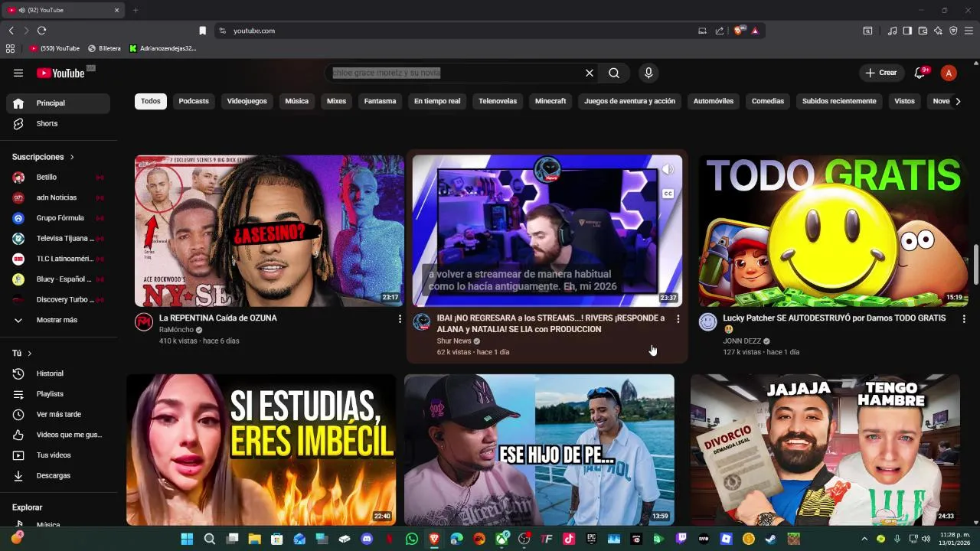Open Videos que me gustan
Screen dimensions: 980x551
click(x=58, y=435)
